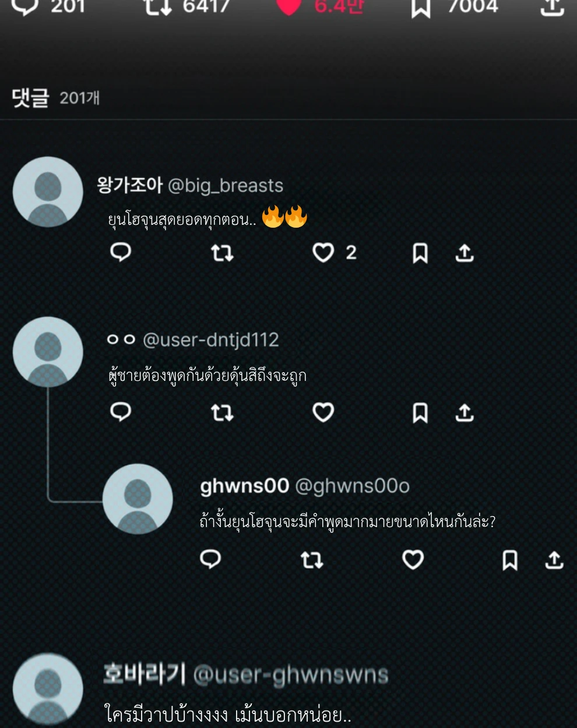This screenshot has height=728, width=577.
Task: Like the comment by @big_breasts
Action: 323,253
